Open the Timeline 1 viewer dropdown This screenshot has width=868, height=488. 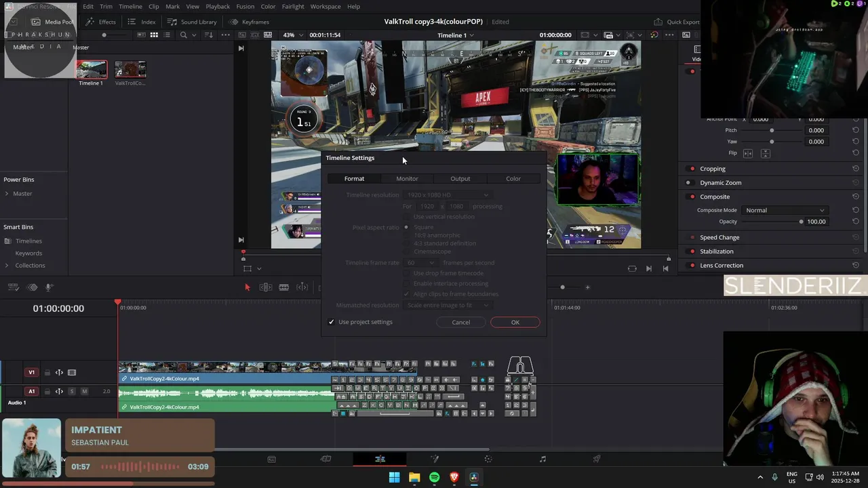click(456, 35)
